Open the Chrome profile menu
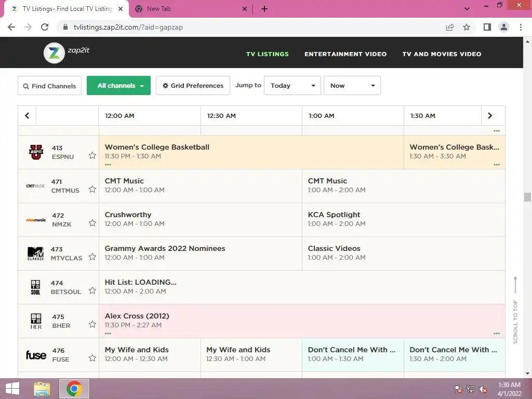 pyautogui.click(x=504, y=27)
